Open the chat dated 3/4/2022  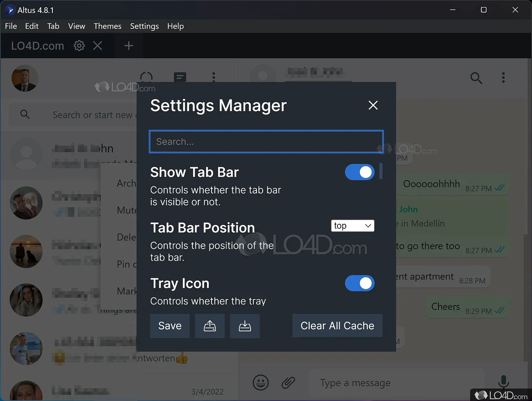click(120, 388)
